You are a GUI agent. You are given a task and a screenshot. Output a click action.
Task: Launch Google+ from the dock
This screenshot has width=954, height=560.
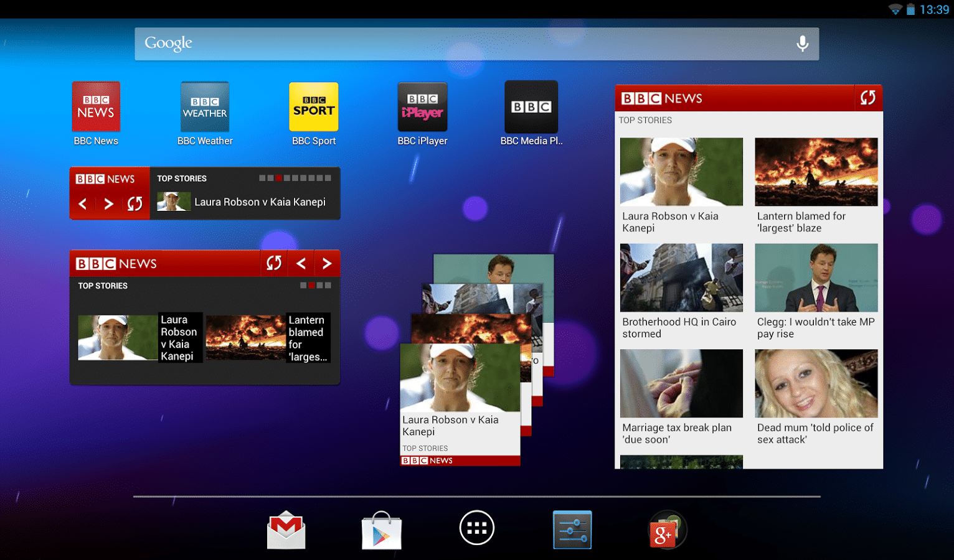click(x=666, y=530)
